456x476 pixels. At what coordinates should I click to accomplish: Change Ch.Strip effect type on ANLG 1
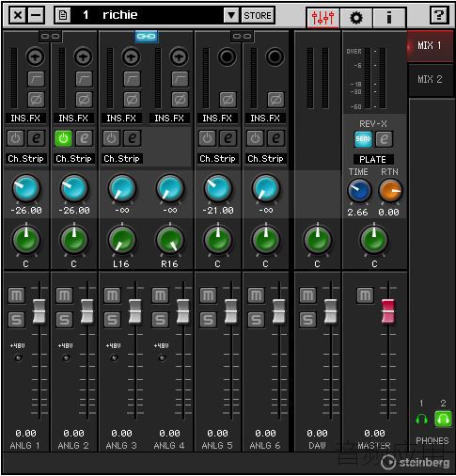25,159
